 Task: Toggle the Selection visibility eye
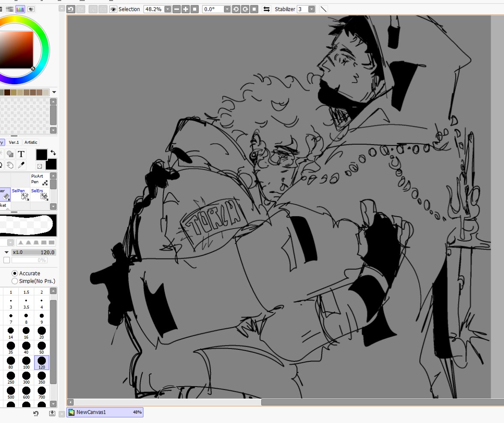[x=113, y=9]
